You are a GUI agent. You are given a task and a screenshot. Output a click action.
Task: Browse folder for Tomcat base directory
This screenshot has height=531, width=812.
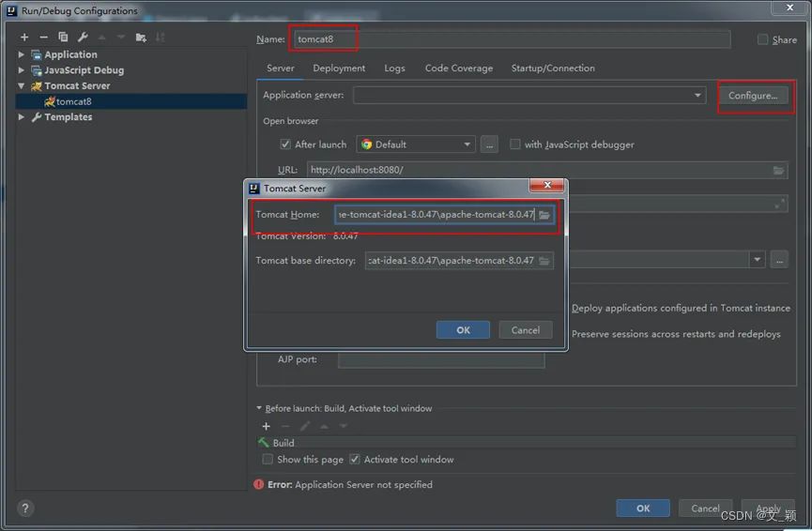pyautogui.click(x=544, y=261)
